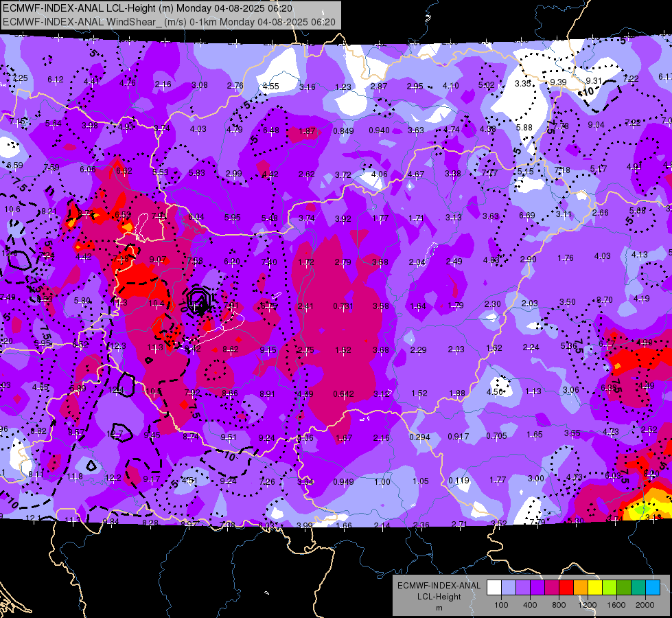672x618 pixels.
Task: Click the grid value 3.00
Action: coord(535,478)
